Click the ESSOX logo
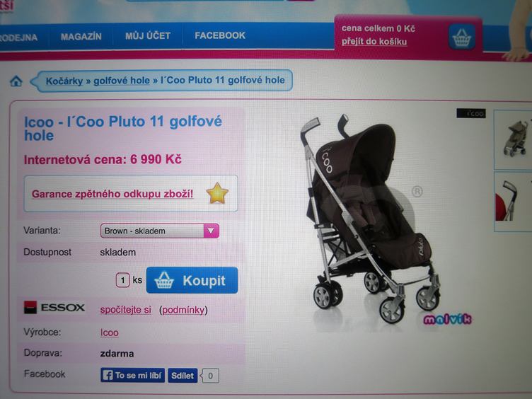 pos(54,308)
